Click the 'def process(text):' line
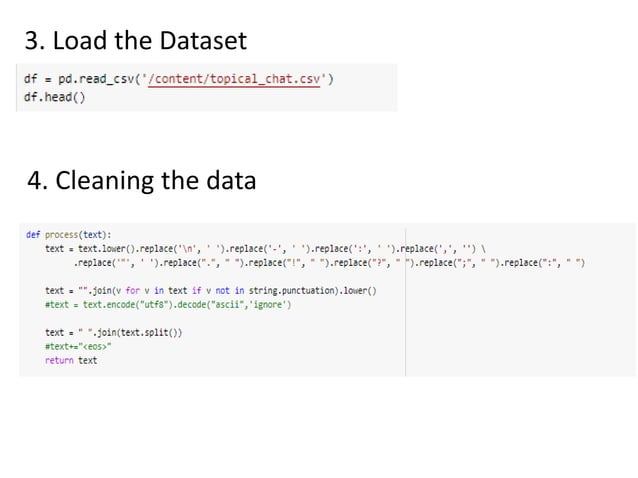This screenshot has height=478, width=638. [68, 235]
